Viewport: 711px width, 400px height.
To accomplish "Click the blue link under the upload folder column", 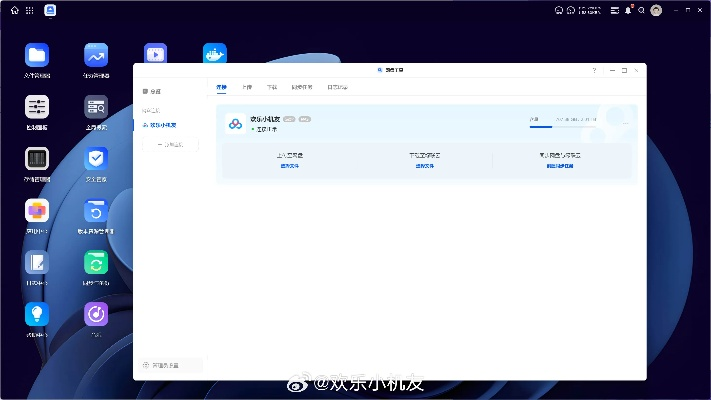I will pos(289,166).
